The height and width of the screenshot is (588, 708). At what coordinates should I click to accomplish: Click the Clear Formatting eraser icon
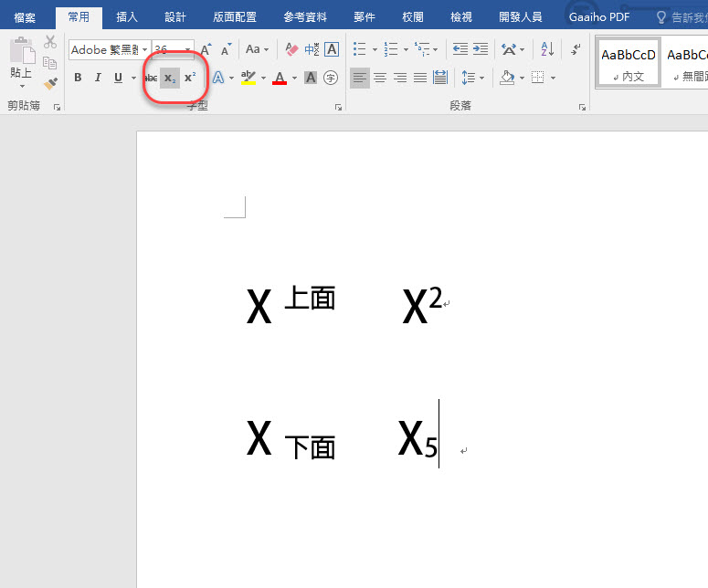coord(291,49)
